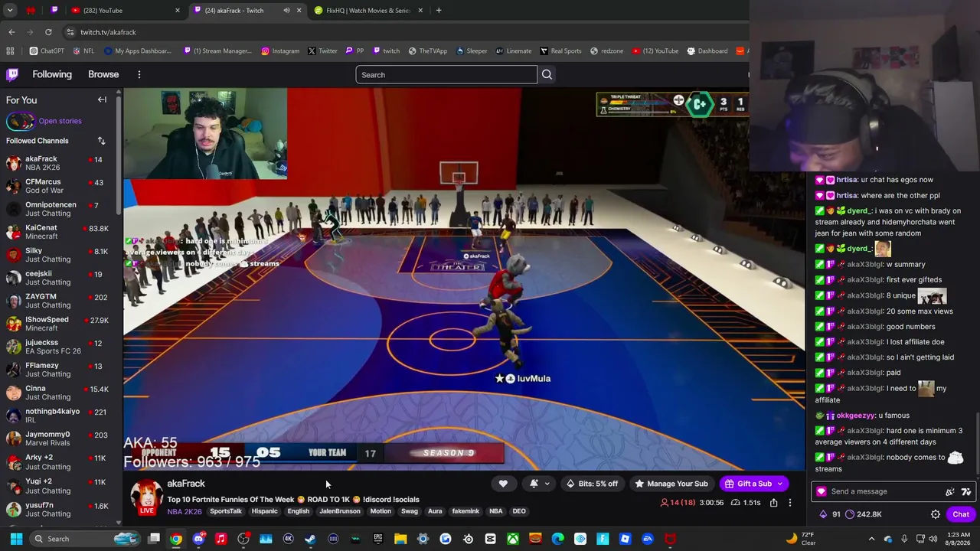The width and height of the screenshot is (980, 551).
Task: Mute the akaFrack Twitch tab audio
Action: (286, 10)
